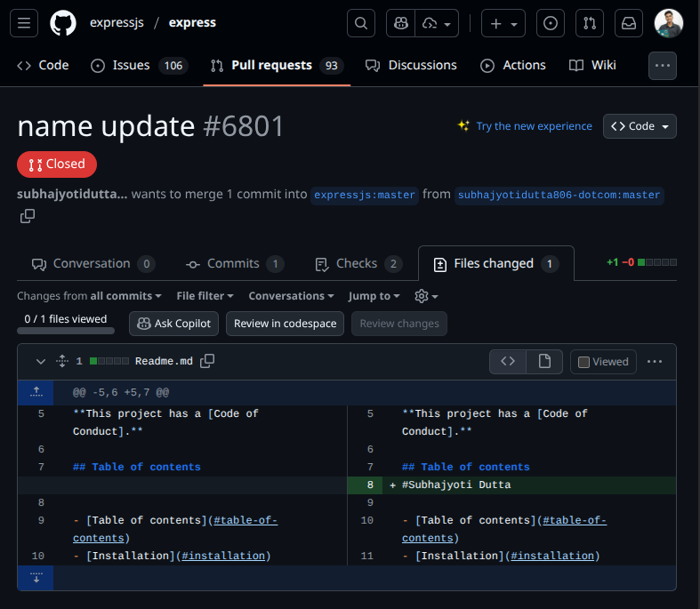Click Try the new experience link

tap(534, 126)
